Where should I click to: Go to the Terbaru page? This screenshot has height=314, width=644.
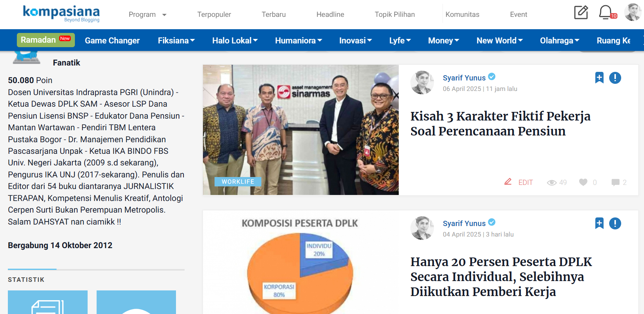click(x=274, y=15)
